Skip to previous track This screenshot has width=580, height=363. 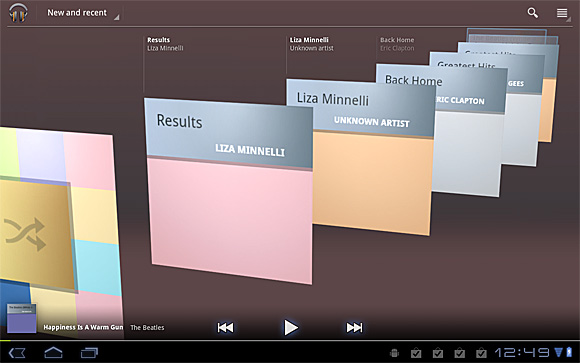225,327
